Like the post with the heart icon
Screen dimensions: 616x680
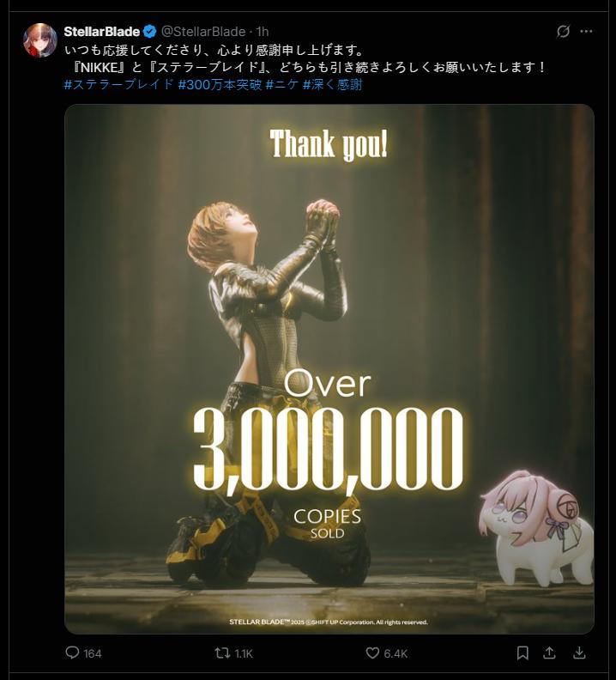pyautogui.click(x=372, y=653)
